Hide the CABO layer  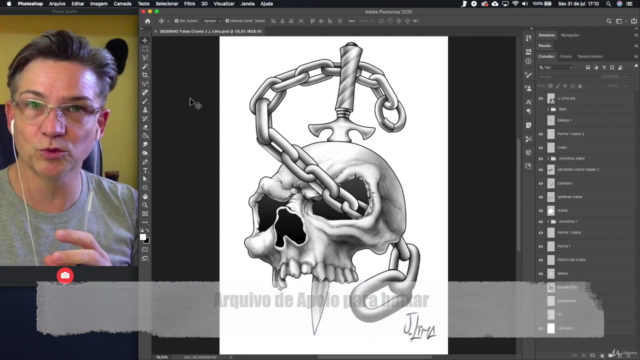pyautogui.click(x=541, y=148)
